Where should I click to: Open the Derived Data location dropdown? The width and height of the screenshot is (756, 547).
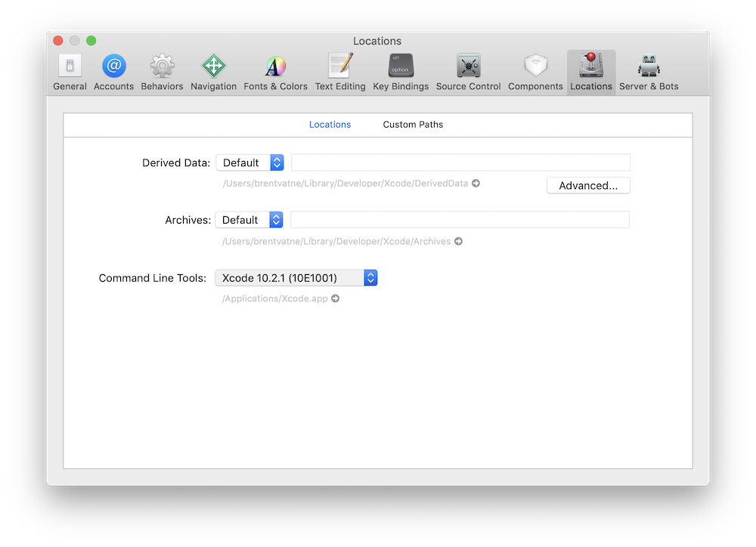click(x=249, y=162)
